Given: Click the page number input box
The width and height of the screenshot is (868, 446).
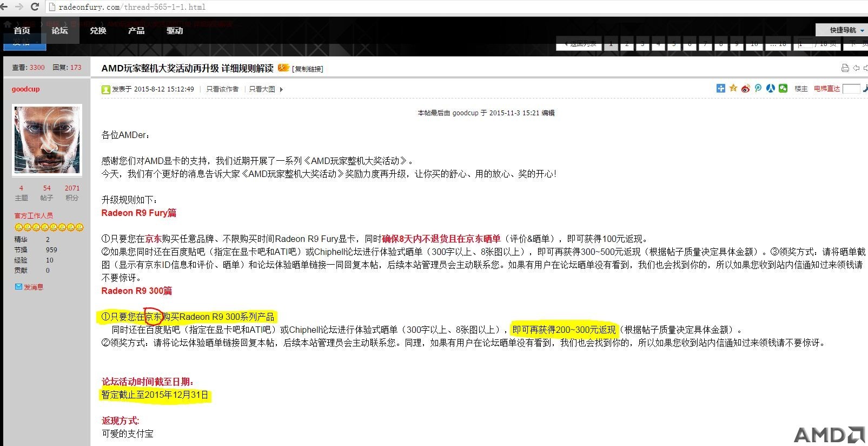Looking at the screenshot, I should point(806,44).
